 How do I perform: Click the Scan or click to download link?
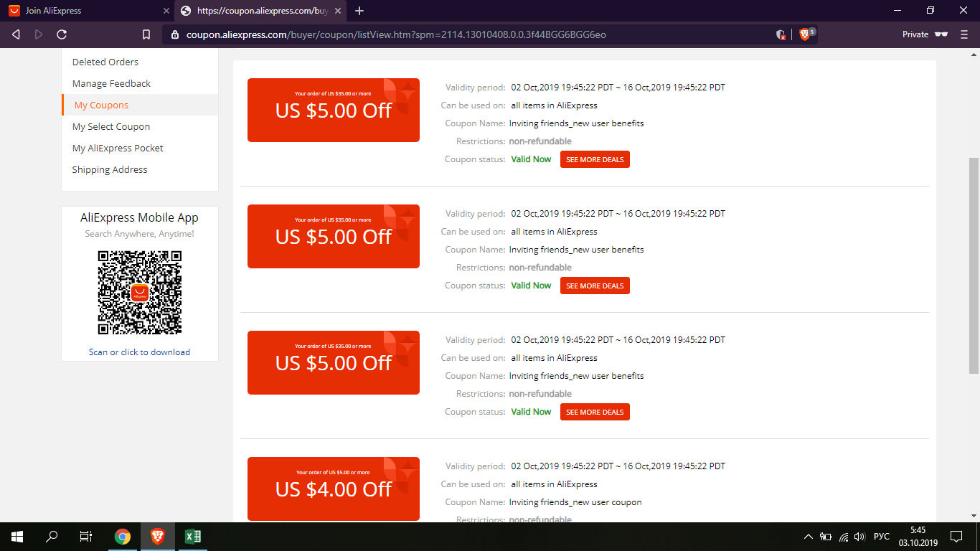140,352
